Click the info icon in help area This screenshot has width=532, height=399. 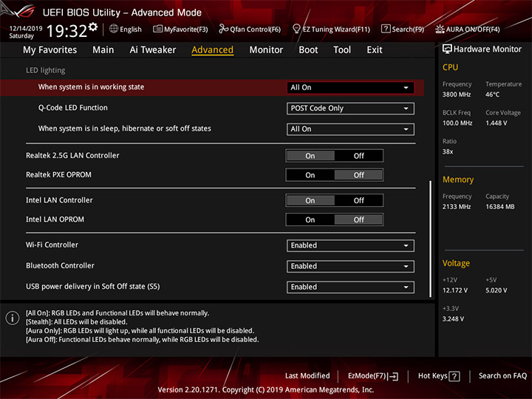13,318
